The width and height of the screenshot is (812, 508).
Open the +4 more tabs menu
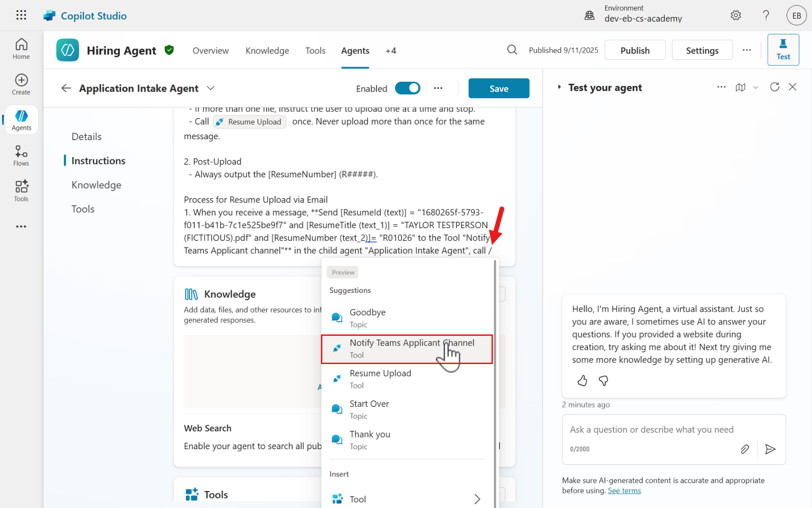pyautogui.click(x=390, y=51)
